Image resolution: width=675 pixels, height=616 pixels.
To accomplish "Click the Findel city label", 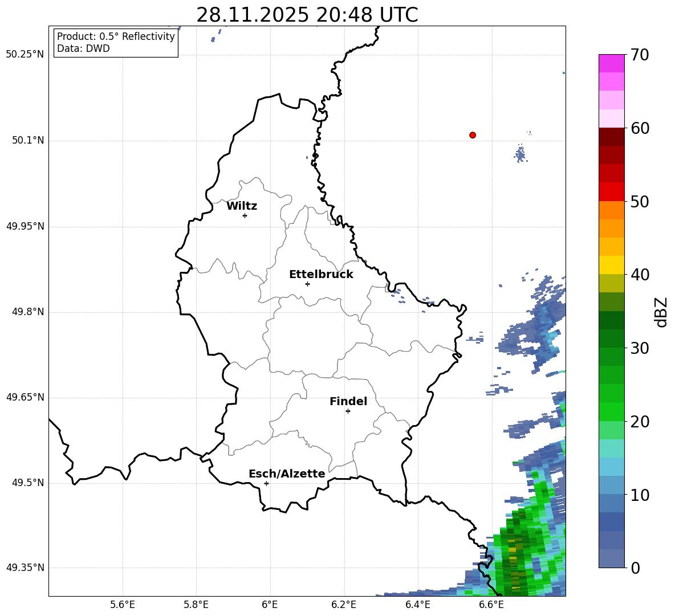I will click(348, 401).
